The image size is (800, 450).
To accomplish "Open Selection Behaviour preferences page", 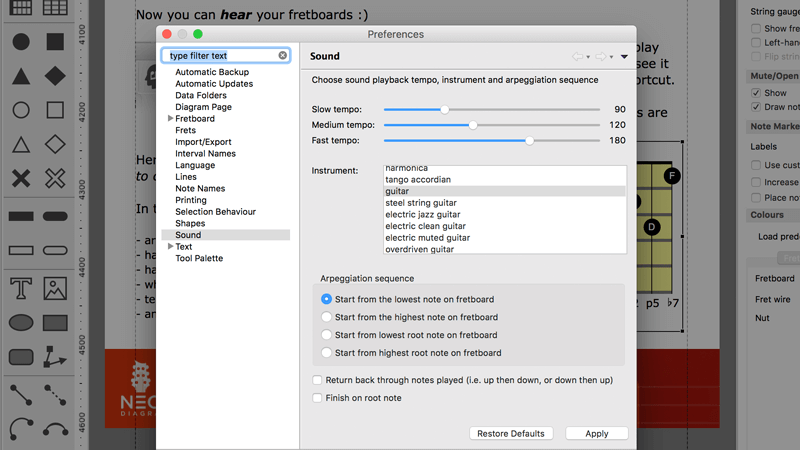I will click(x=215, y=212).
